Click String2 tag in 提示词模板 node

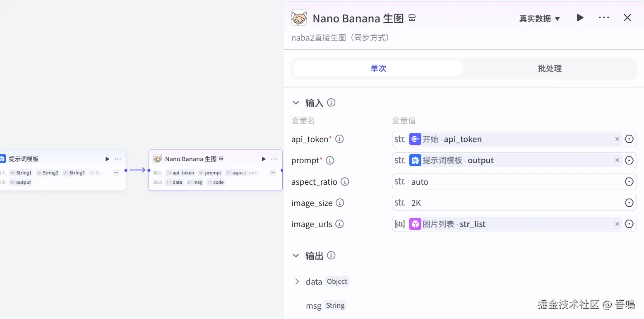[x=47, y=173]
